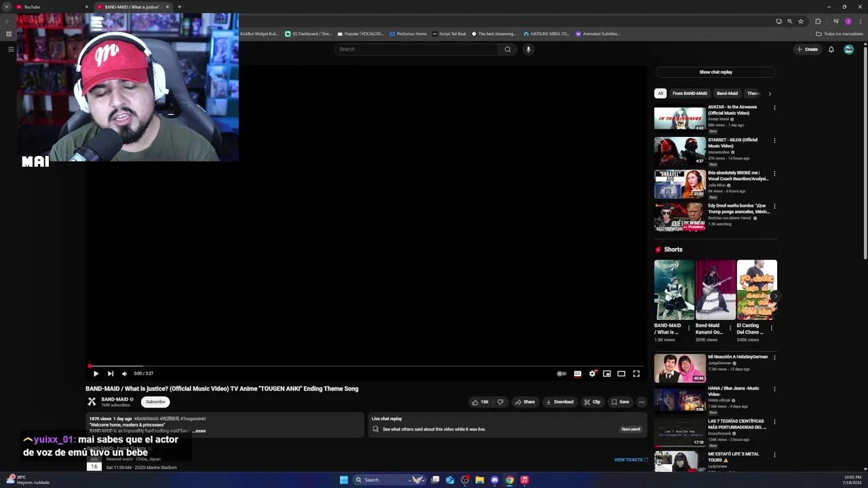Open more actions menu beside Save
Viewport: 868px width, 488px height.
pyautogui.click(x=642, y=402)
